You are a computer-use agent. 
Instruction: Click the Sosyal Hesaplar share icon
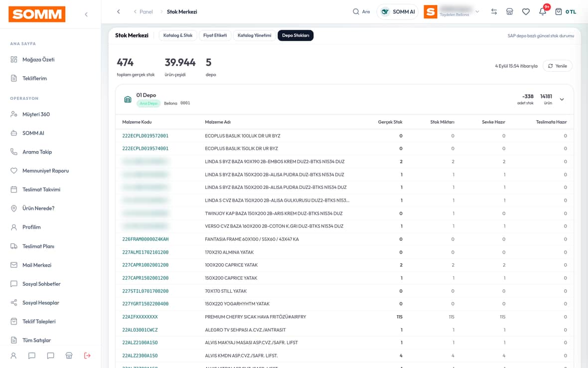14,303
